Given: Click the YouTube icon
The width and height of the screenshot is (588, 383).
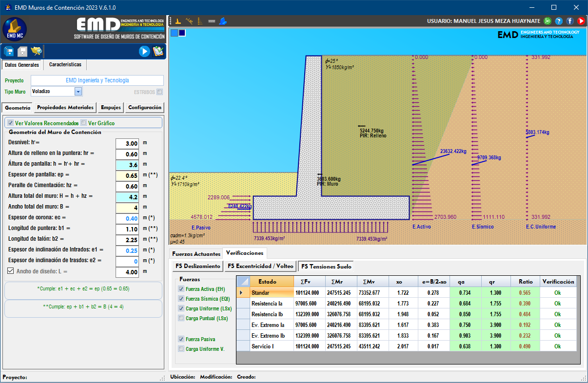Looking at the screenshot, I should [581, 21].
